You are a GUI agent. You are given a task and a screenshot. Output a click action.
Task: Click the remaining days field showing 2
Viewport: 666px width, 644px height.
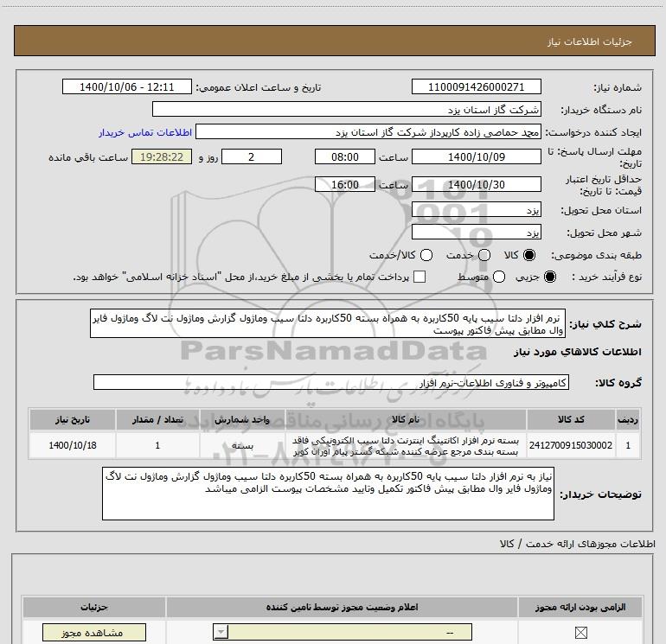[252, 156]
